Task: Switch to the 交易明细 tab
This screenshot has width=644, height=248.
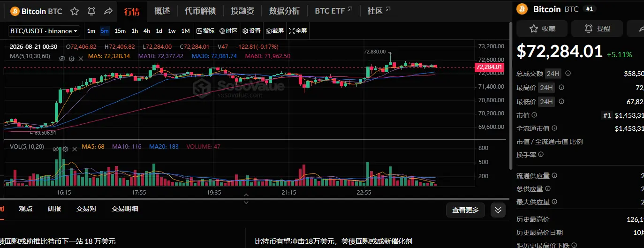Action: [125, 209]
